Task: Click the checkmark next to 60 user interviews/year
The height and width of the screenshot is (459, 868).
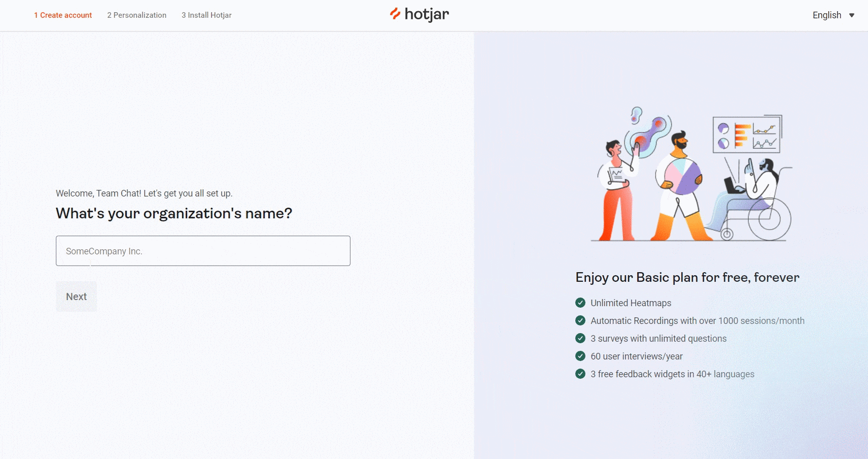Action: (580, 356)
